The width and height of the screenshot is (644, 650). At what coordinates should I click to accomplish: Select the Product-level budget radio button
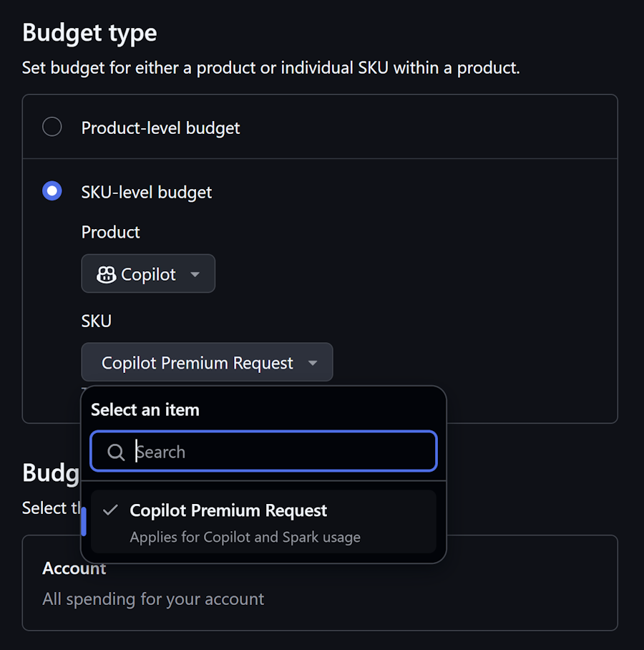coord(52,127)
